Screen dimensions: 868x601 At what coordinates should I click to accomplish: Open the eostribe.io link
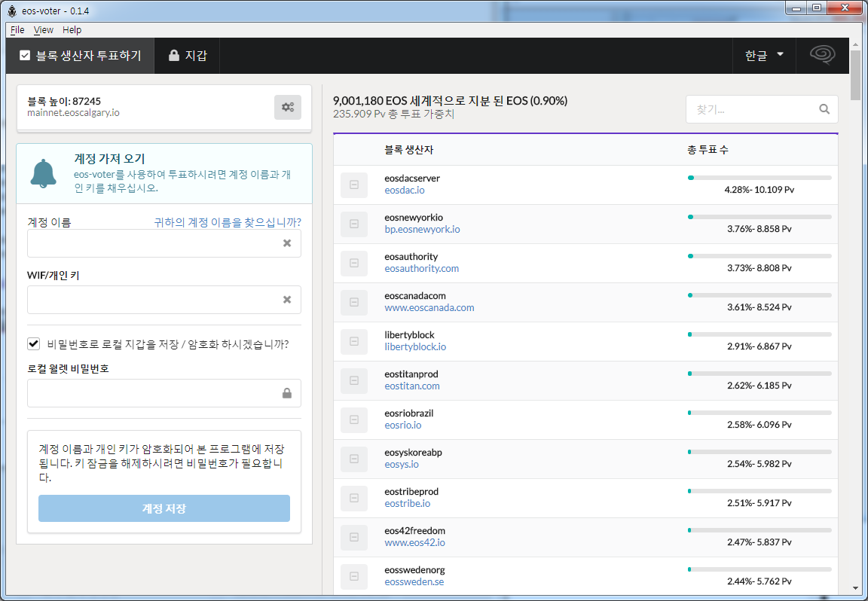tap(408, 504)
